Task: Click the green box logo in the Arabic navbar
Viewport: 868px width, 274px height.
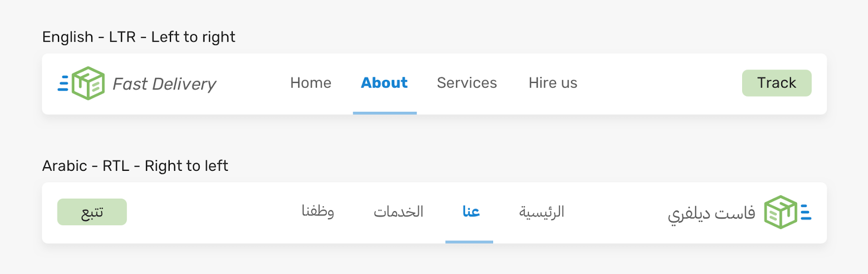Action: coord(780,212)
